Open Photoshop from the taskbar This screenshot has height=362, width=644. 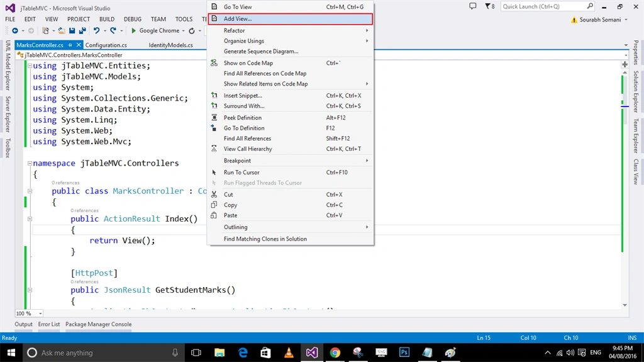coord(404,353)
